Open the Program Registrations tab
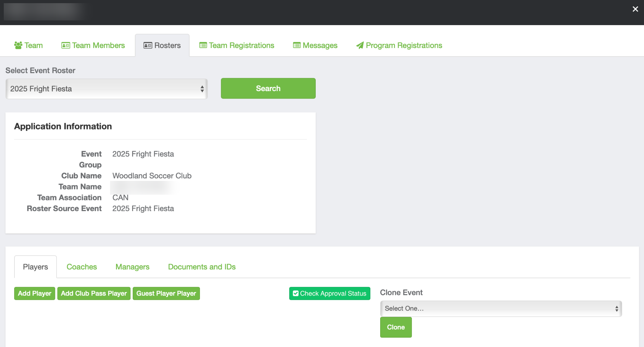 (399, 46)
